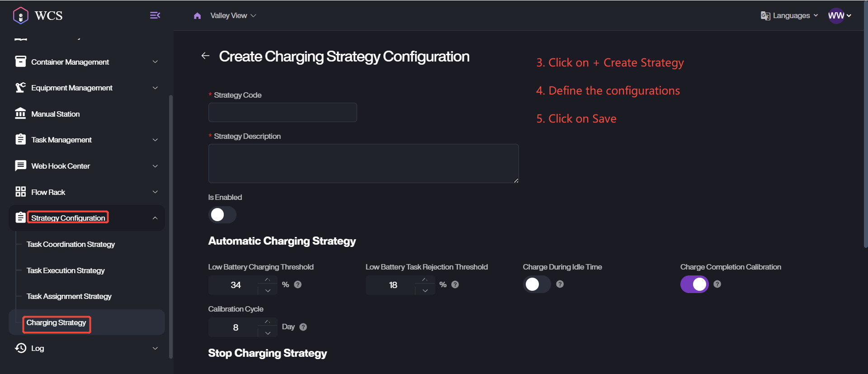The height and width of the screenshot is (374, 868).
Task: Click help icon next to Calibration Cycle Day
Action: [x=303, y=327]
